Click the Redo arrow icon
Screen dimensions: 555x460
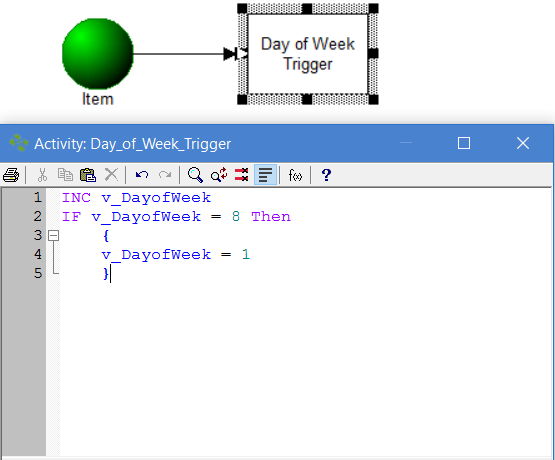[165, 175]
